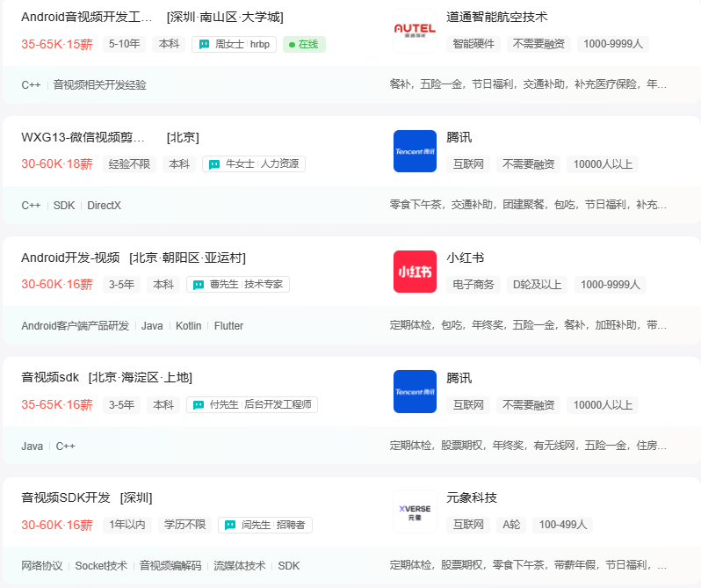Open the XVERSE 元象 company logo
701x588 pixels.
click(415, 512)
